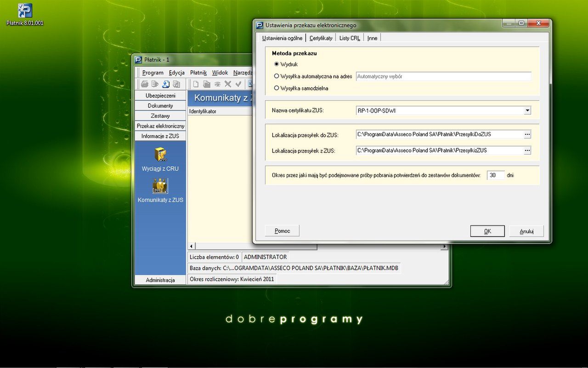
Task: Select Wysyłka automatyczna na adres option
Action: (277, 76)
